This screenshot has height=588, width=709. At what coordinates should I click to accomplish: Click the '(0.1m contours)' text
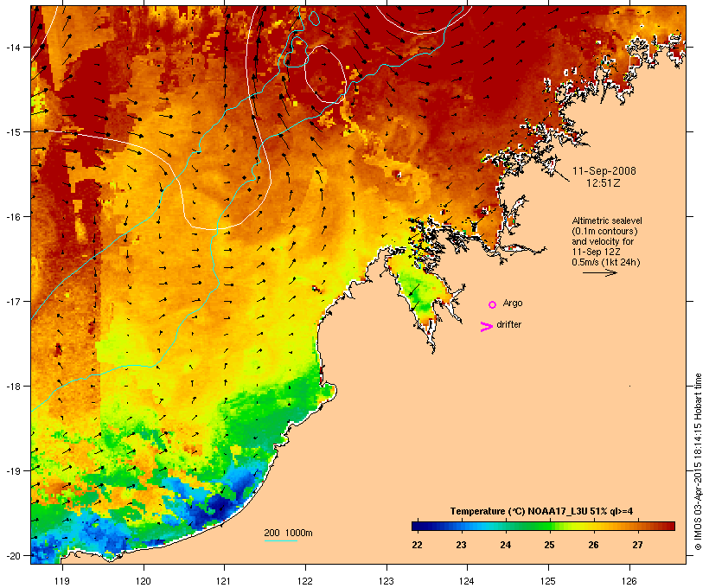pos(604,231)
